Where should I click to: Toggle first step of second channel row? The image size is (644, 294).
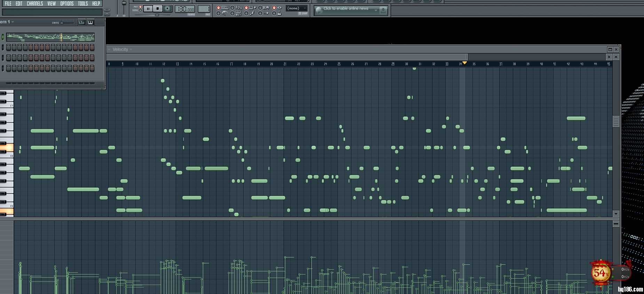8,47
